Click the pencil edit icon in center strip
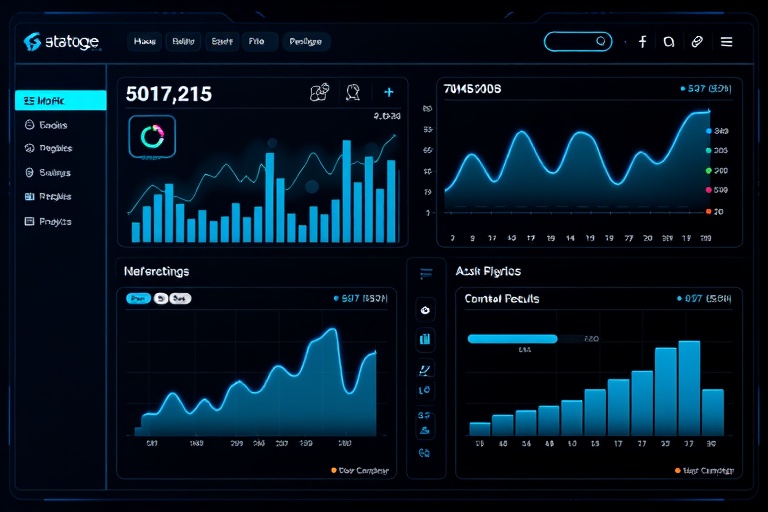Screen dimensions: 768x512 coord(425,369)
